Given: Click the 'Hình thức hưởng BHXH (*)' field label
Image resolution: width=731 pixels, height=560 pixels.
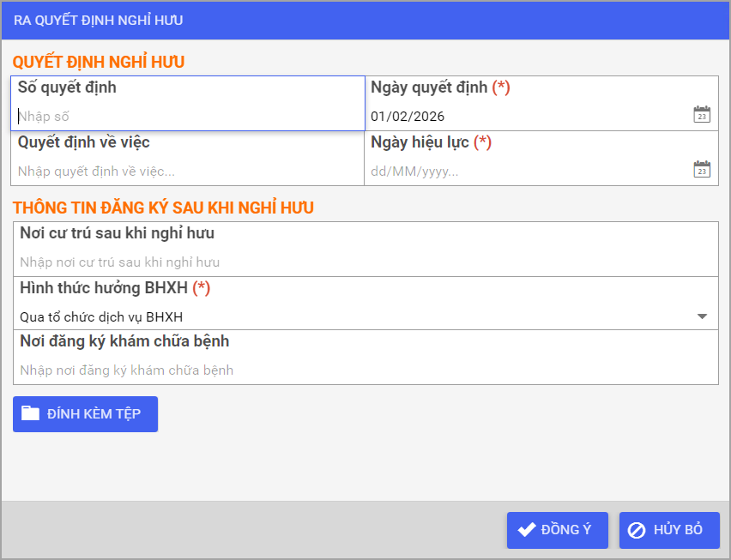Looking at the screenshot, I should tap(115, 288).
